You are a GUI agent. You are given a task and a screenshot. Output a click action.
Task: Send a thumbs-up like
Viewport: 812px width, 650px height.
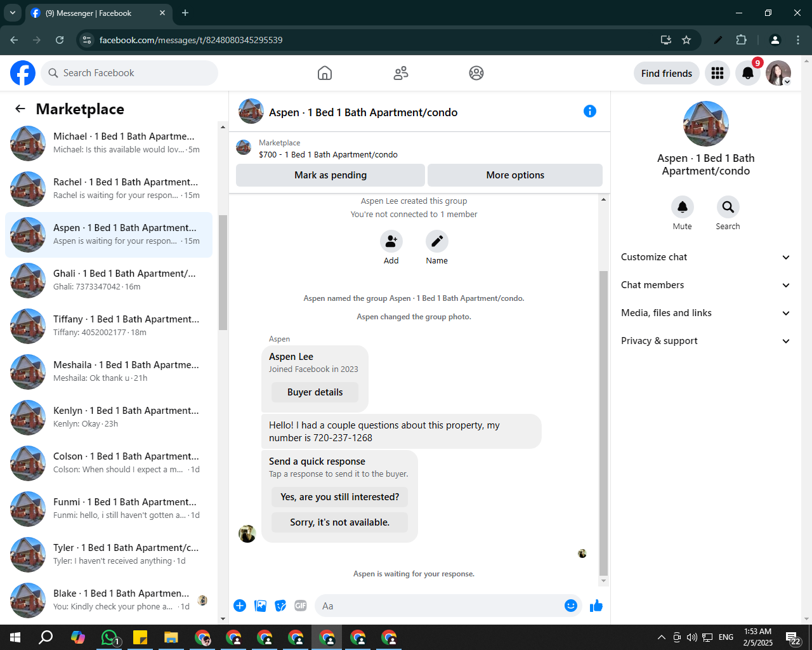(596, 606)
